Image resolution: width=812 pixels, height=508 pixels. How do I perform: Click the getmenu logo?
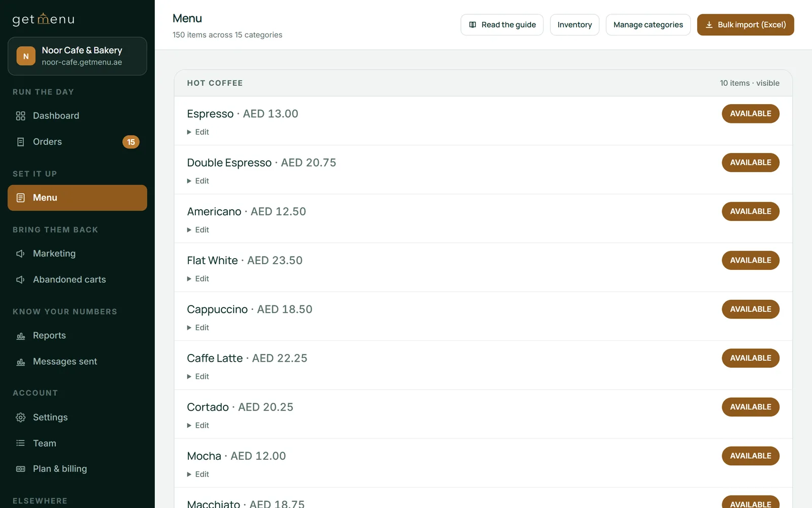pos(44,19)
